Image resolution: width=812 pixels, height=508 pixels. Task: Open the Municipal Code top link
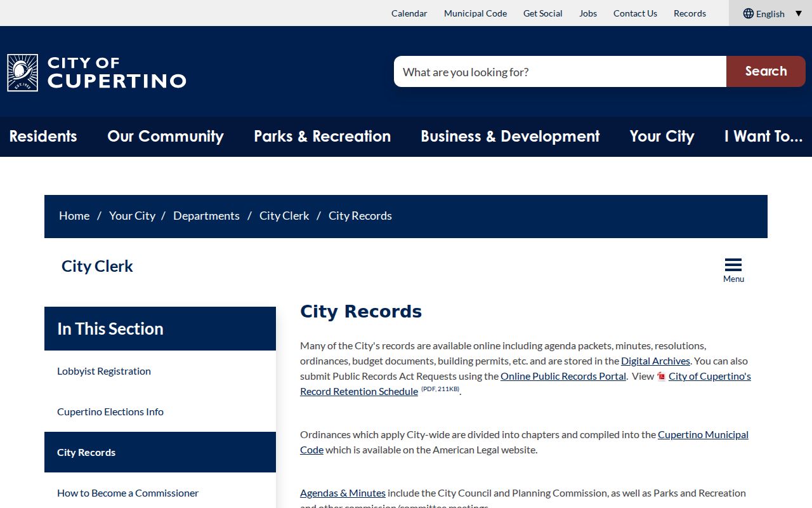[475, 13]
